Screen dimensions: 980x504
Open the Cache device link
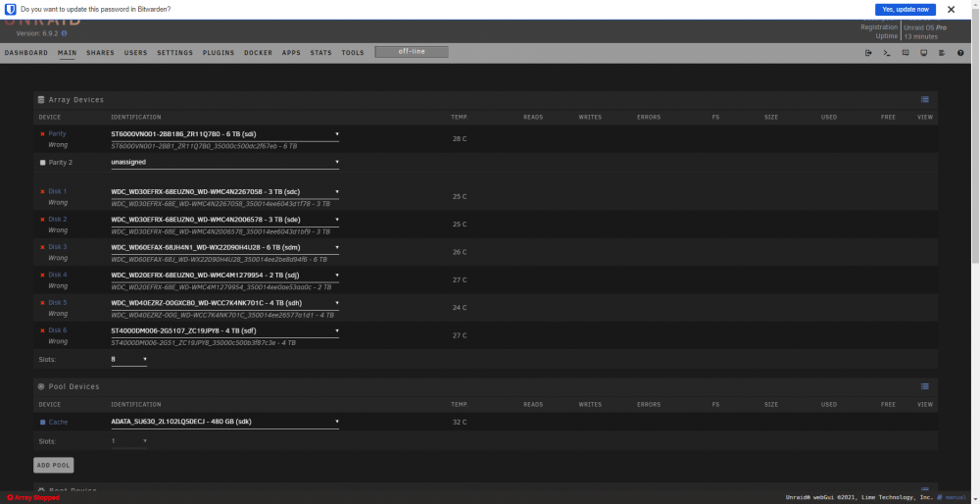coord(58,422)
